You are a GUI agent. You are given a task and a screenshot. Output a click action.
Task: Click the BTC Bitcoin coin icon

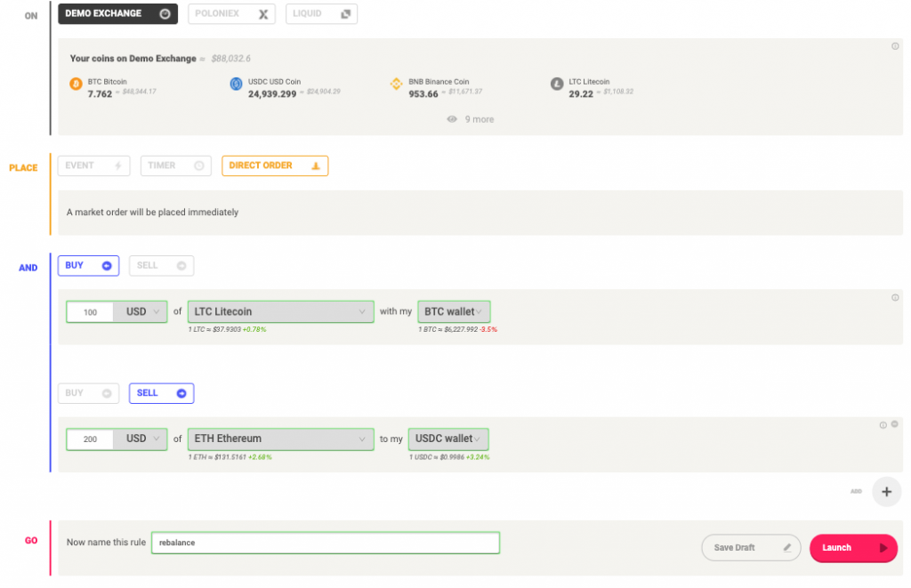[x=76, y=85]
